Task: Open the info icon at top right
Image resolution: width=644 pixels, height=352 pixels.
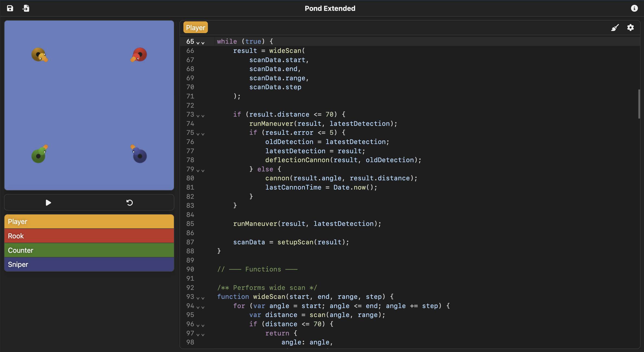Action: click(634, 8)
